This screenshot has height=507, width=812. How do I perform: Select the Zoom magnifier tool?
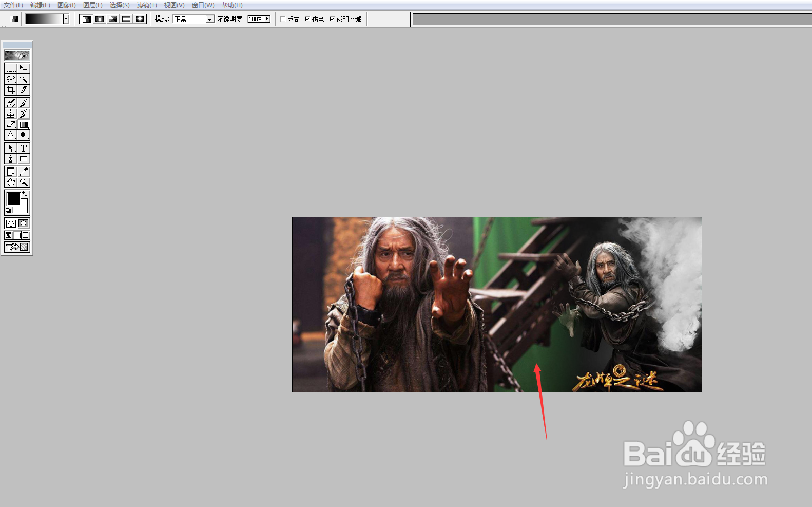pyautogui.click(x=24, y=182)
